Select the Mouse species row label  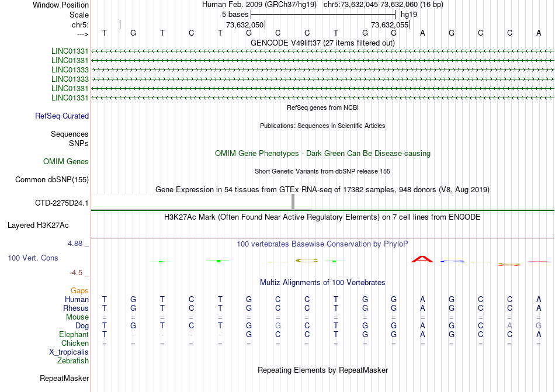(77, 317)
